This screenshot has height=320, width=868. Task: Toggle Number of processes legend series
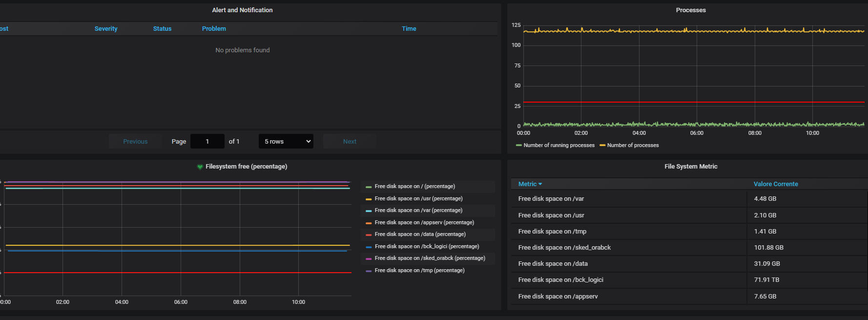633,145
